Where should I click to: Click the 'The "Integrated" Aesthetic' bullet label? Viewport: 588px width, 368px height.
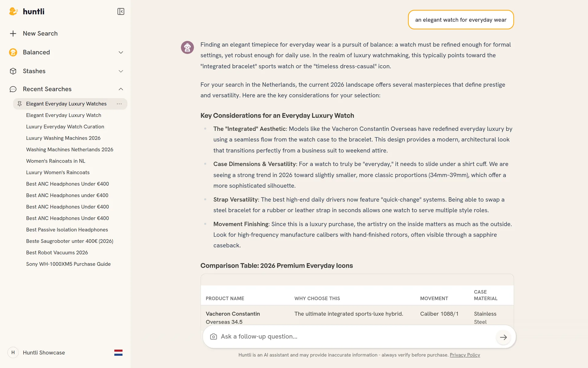(x=250, y=129)
